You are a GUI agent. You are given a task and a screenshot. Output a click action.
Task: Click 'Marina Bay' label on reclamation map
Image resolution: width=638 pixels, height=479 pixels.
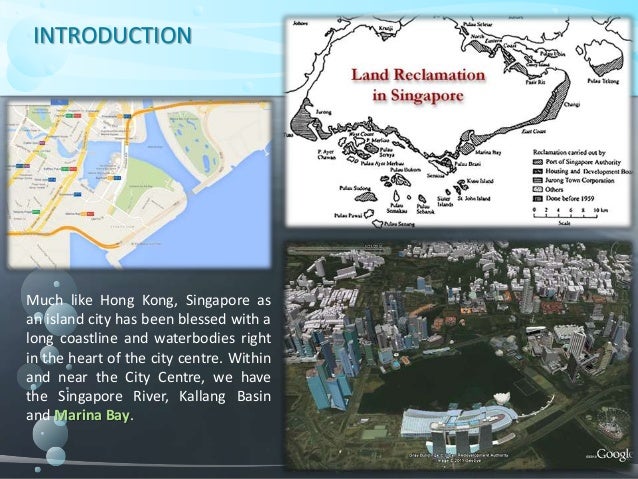pos(488,153)
